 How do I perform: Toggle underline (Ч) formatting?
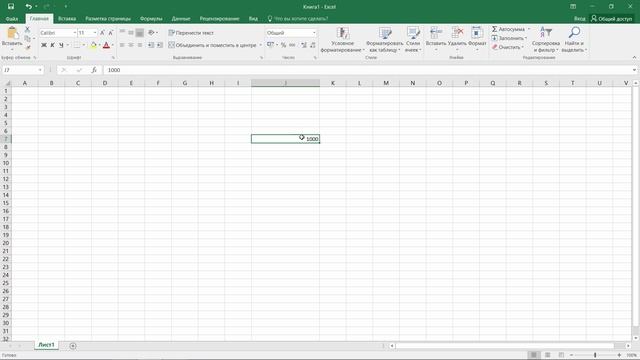coord(61,45)
